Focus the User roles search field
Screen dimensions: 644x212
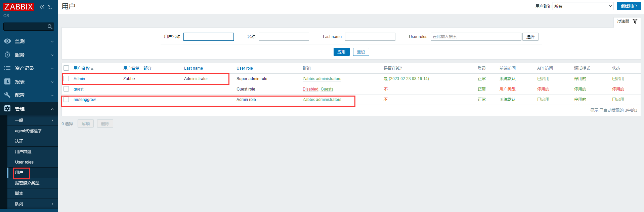point(476,37)
